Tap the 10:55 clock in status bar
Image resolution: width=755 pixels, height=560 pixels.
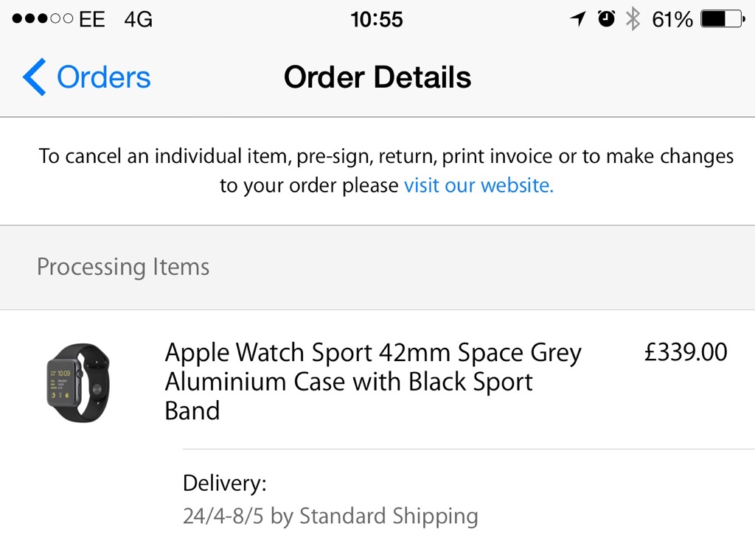tap(377, 19)
